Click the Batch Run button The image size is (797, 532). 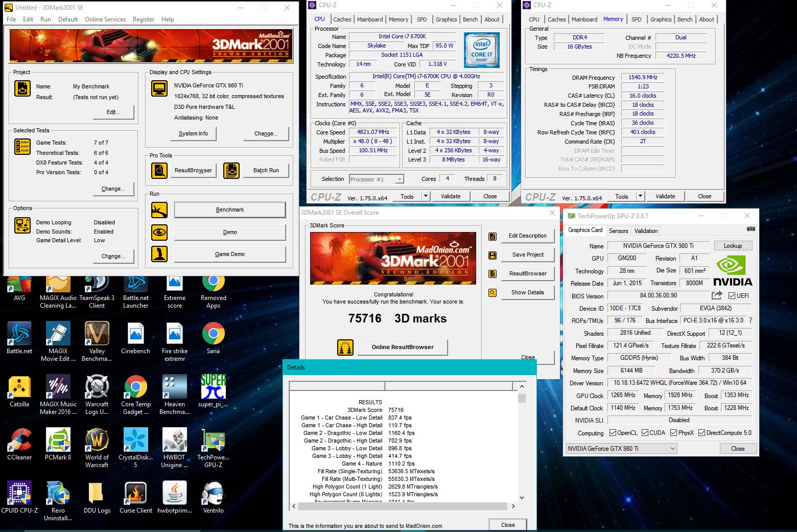(266, 171)
